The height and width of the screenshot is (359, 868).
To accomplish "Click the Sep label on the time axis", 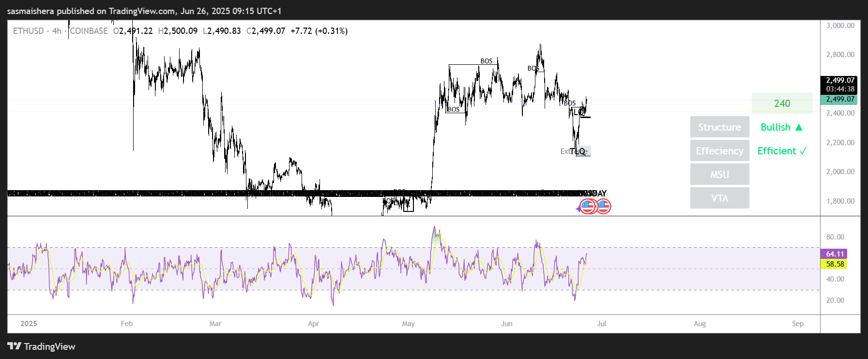I will point(798,324).
